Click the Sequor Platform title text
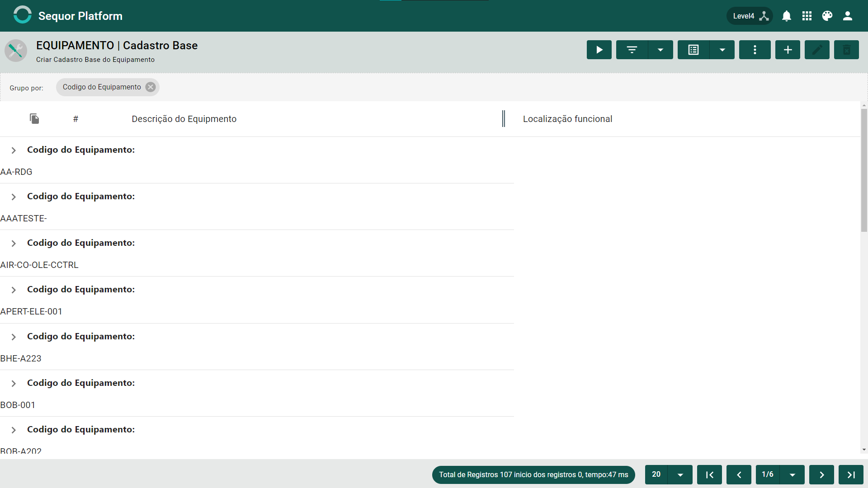 point(80,16)
